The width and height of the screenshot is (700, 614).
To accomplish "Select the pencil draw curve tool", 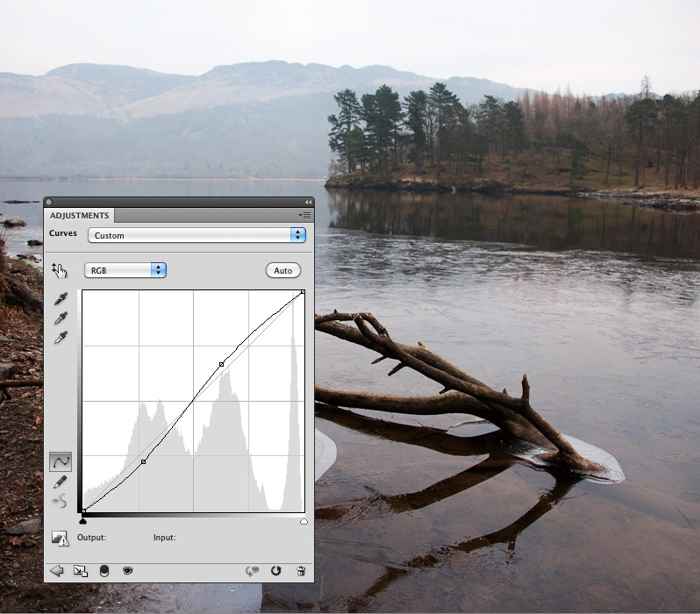I will [x=61, y=482].
